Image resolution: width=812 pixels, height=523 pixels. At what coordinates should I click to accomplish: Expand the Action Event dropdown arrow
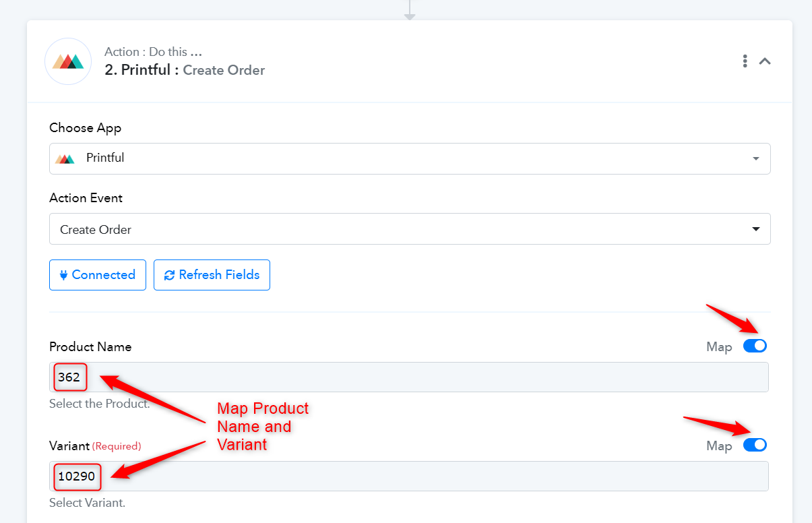pyautogui.click(x=755, y=229)
